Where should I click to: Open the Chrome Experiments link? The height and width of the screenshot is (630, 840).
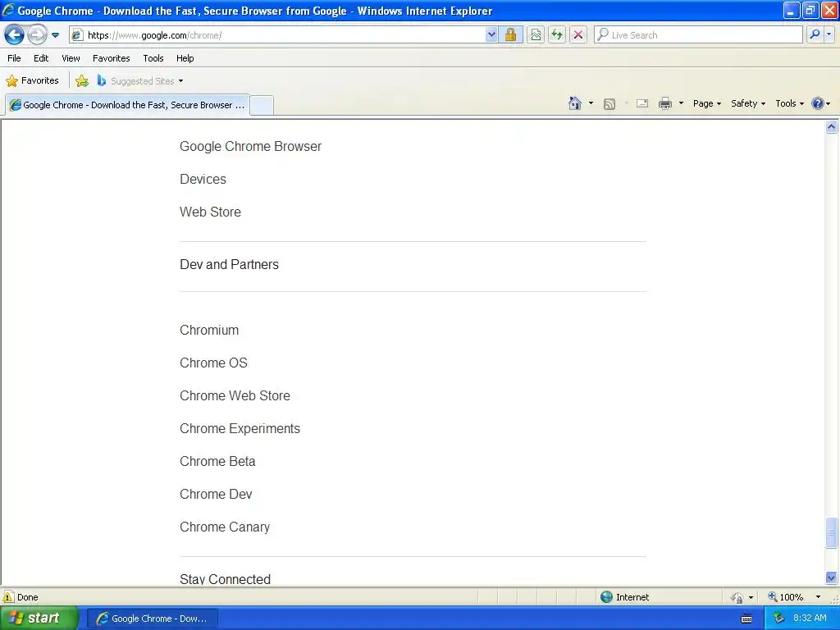click(x=240, y=428)
